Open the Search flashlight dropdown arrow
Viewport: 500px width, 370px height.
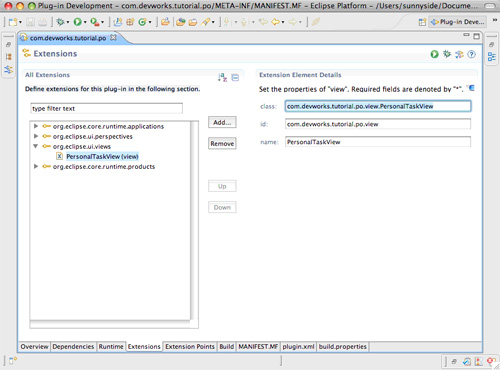click(x=213, y=22)
